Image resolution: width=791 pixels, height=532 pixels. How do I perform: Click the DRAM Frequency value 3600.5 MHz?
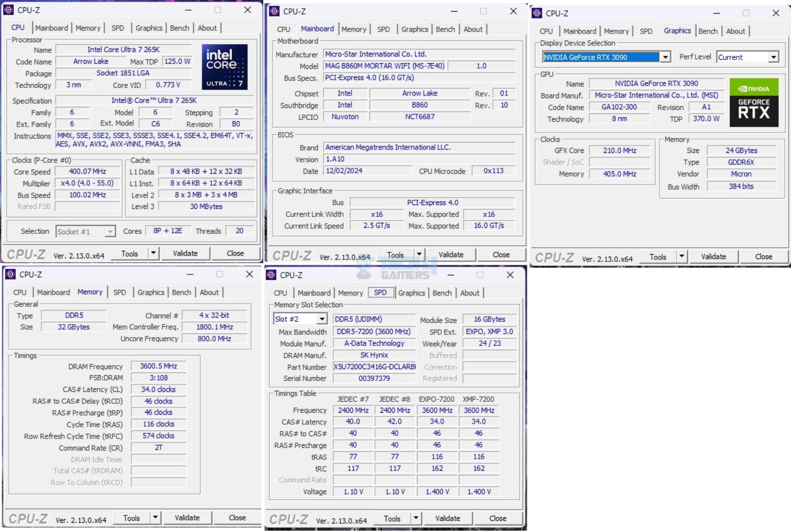159,366
